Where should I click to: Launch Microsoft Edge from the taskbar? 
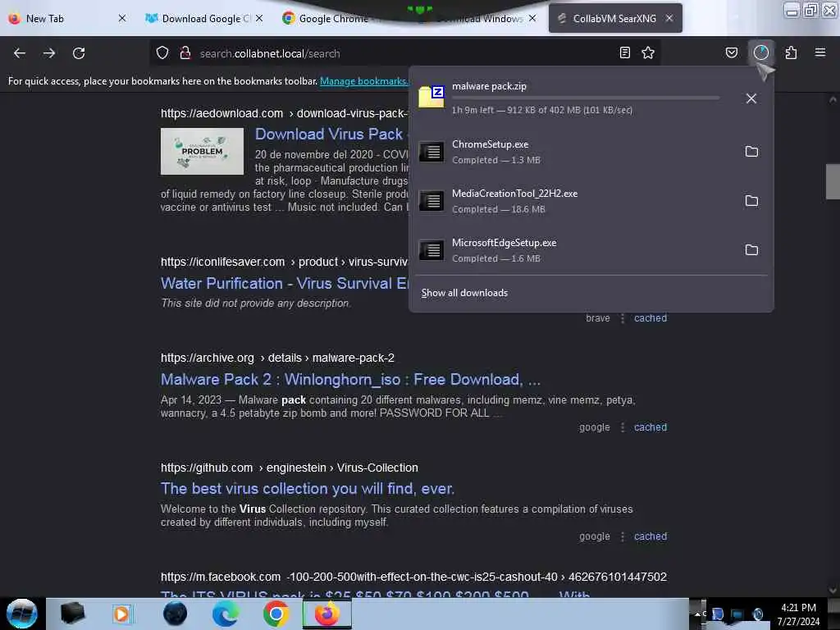[226, 614]
